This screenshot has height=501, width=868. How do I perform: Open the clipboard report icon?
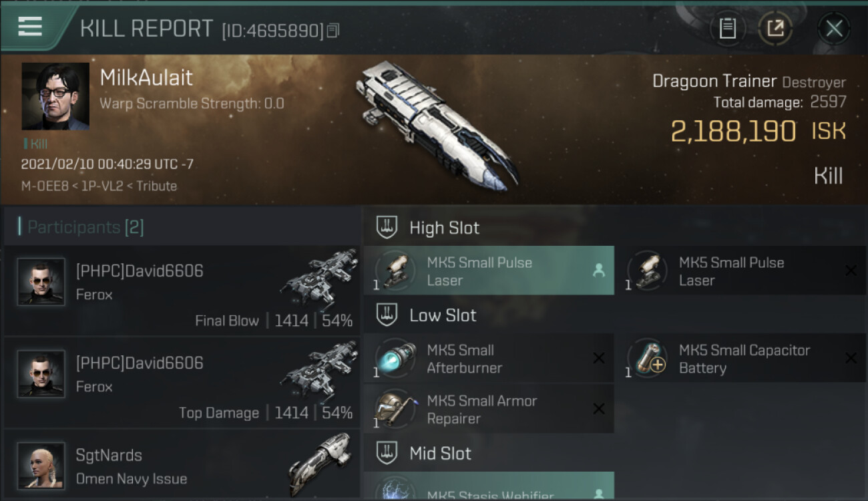(x=727, y=28)
